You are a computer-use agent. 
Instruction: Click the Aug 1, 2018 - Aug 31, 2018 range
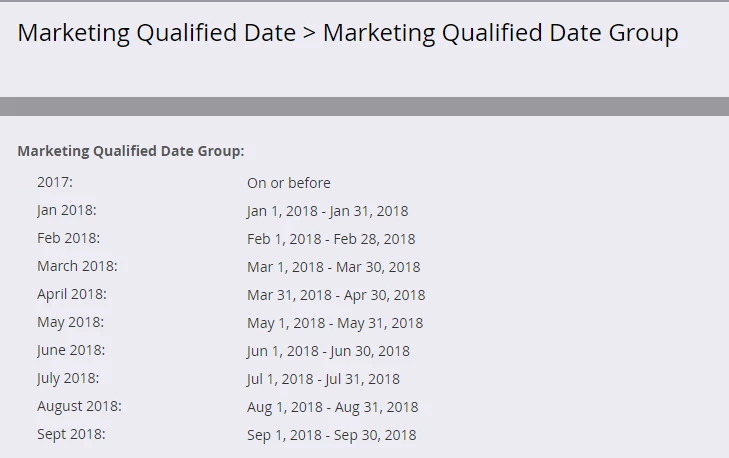point(333,407)
